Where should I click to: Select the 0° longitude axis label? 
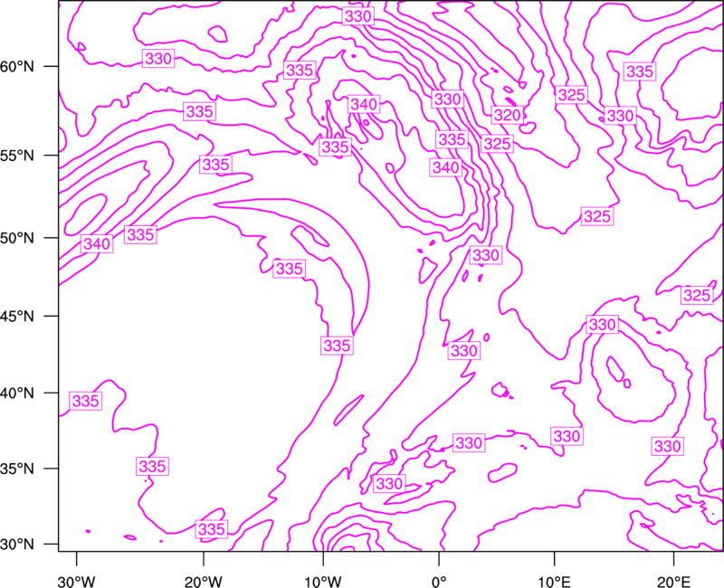click(438, 582)
